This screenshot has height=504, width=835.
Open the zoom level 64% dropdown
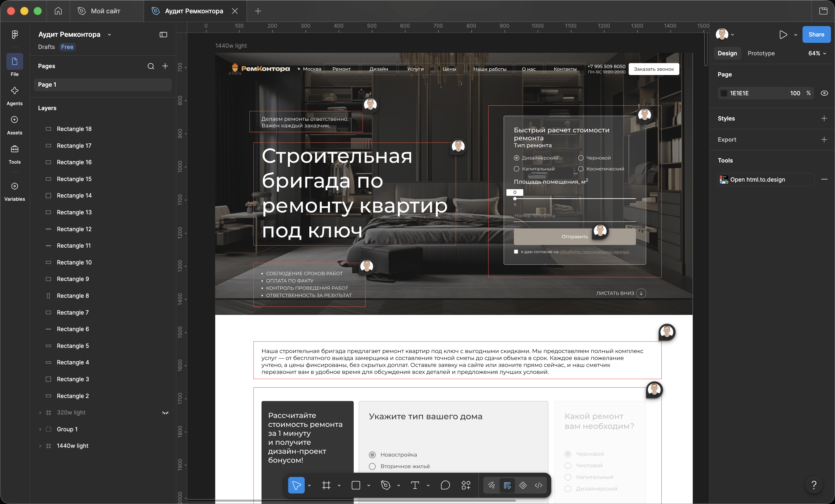817,53
